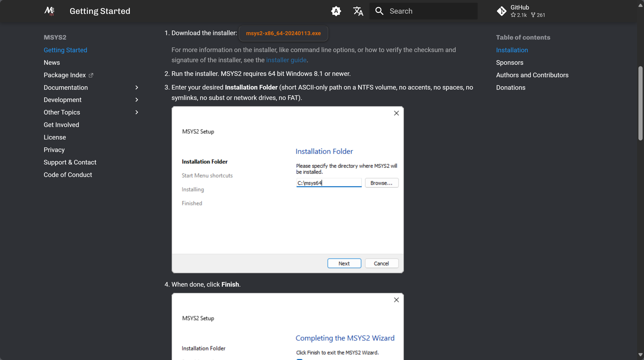Expand the Development section chevron
Viewport: 644px width, 360px height.
pos(136,100)
